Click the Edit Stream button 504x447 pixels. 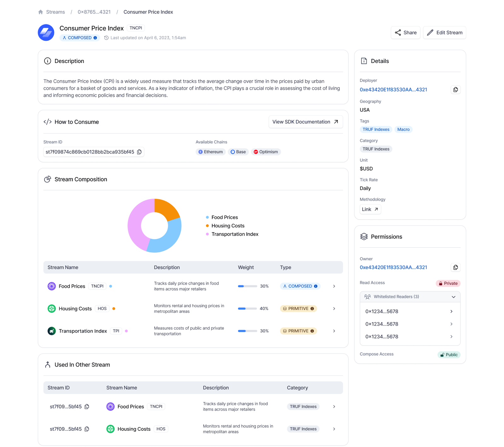point(444,33)
